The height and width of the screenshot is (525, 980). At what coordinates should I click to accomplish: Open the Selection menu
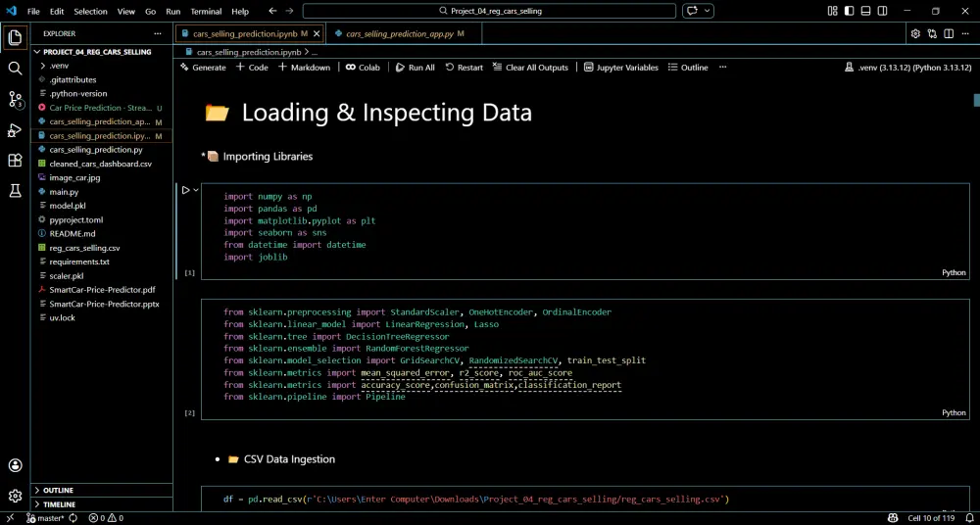pos(90,11)
